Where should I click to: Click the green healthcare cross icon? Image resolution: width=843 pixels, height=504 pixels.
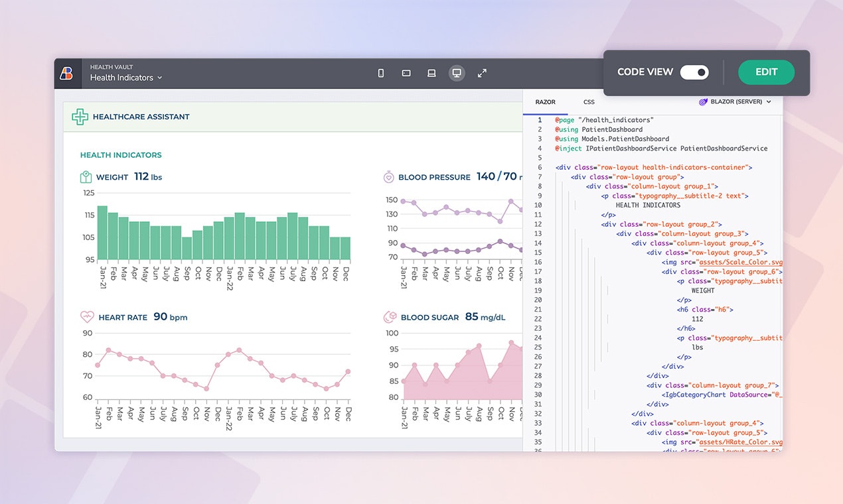click(x=80, y=117)
